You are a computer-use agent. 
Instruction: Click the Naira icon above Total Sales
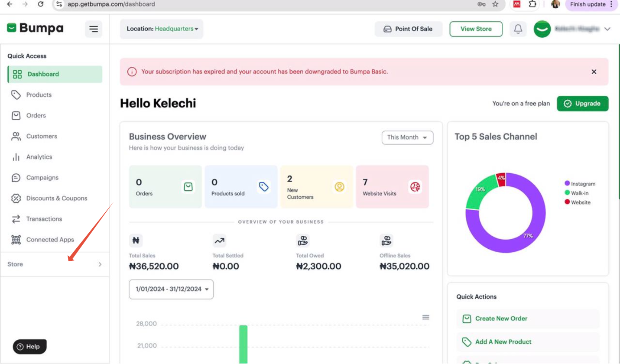[136, 240]
